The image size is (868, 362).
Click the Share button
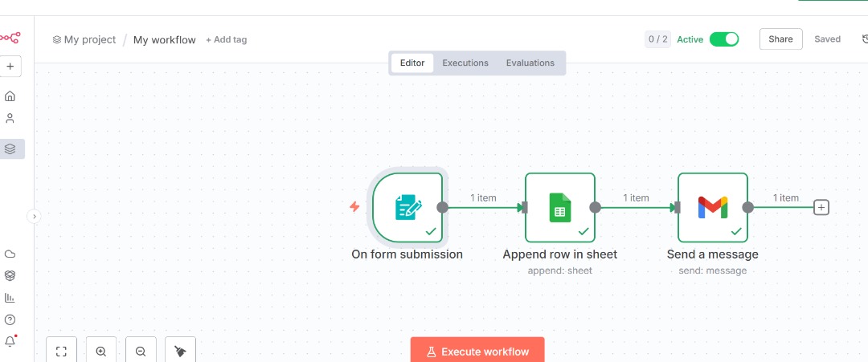click(x=780, y=39)
